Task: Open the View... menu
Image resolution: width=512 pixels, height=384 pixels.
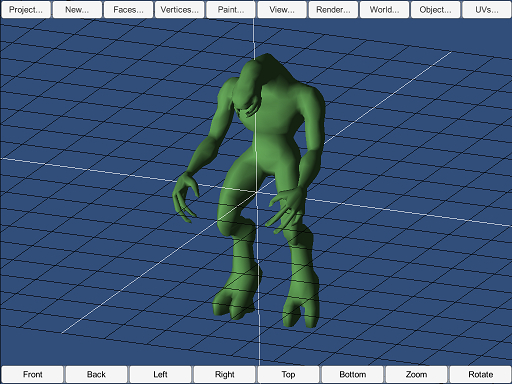Action: [282, 10]
